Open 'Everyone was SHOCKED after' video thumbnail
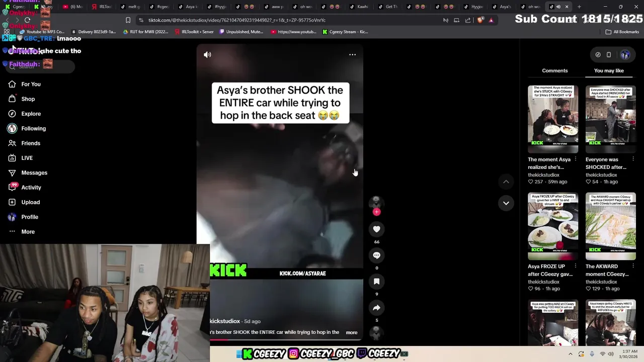 611,119
